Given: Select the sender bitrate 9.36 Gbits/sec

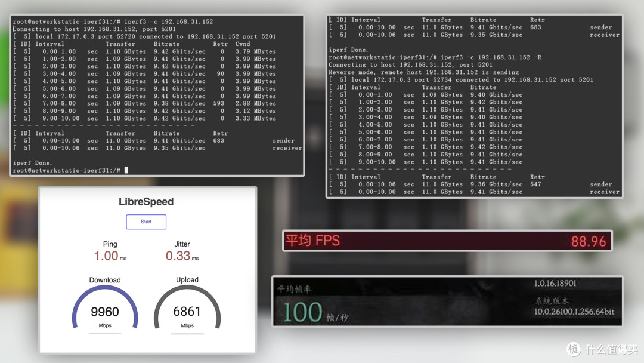Looking at the screenshot, I should coord(497,184).
